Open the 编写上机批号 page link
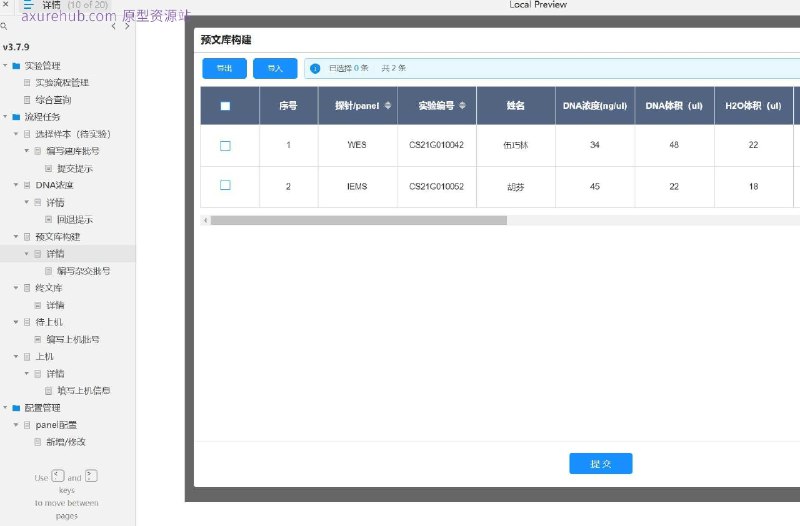The image size is (800, 526). coord(72,339)
